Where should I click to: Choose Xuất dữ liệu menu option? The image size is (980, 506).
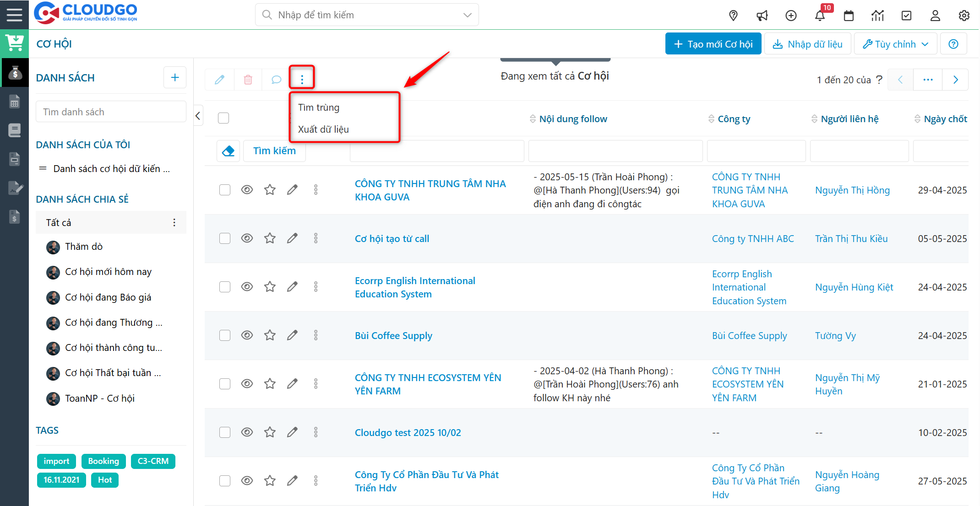coord(323,129)
